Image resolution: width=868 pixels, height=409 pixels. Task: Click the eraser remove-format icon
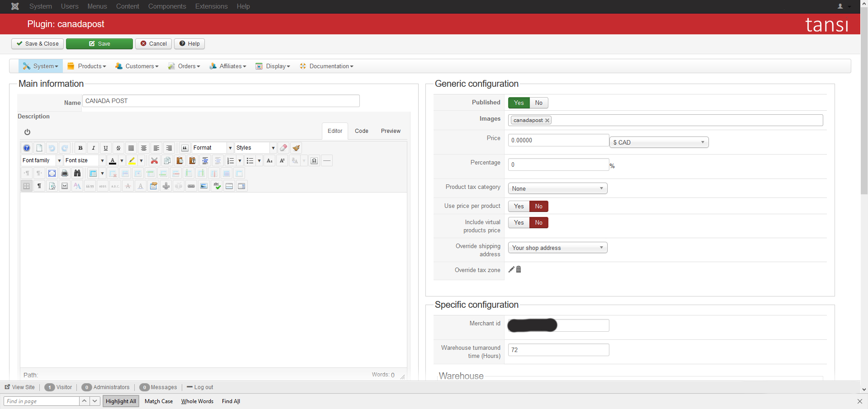pos(283,148)
